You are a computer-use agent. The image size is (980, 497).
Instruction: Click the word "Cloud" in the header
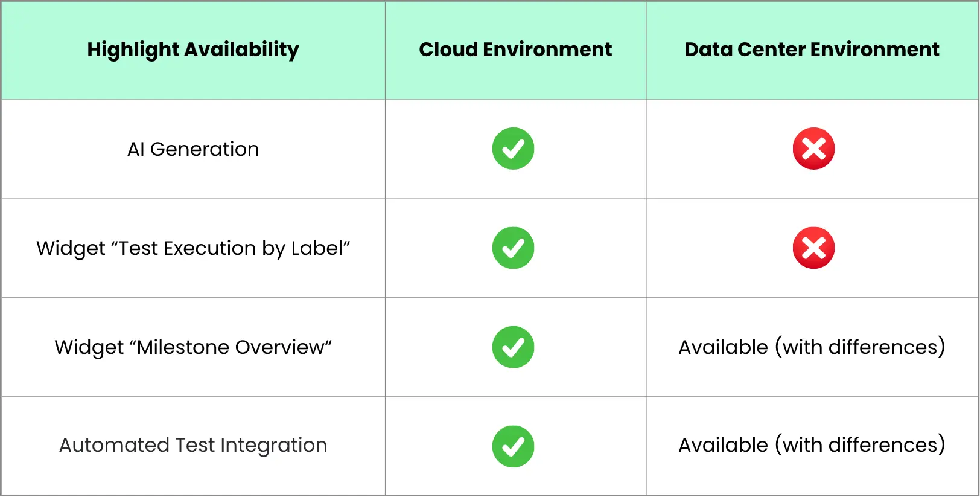click(448, 50)
